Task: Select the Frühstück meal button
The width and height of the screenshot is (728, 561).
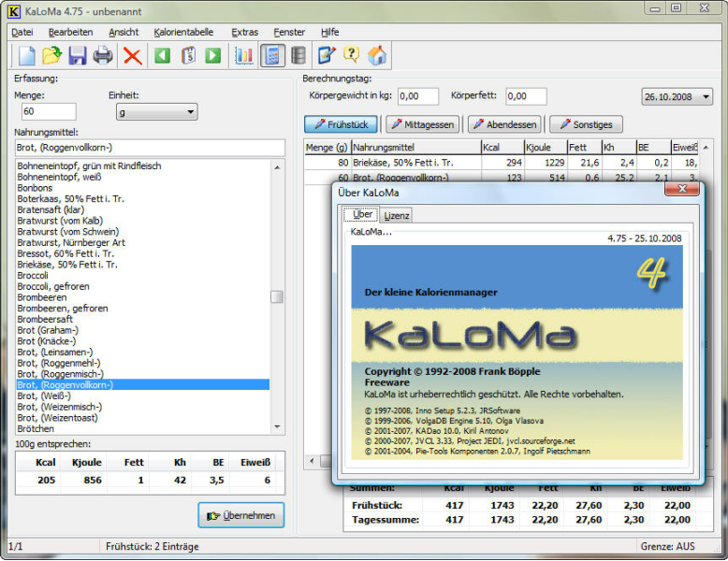Action: click(342, 124)
